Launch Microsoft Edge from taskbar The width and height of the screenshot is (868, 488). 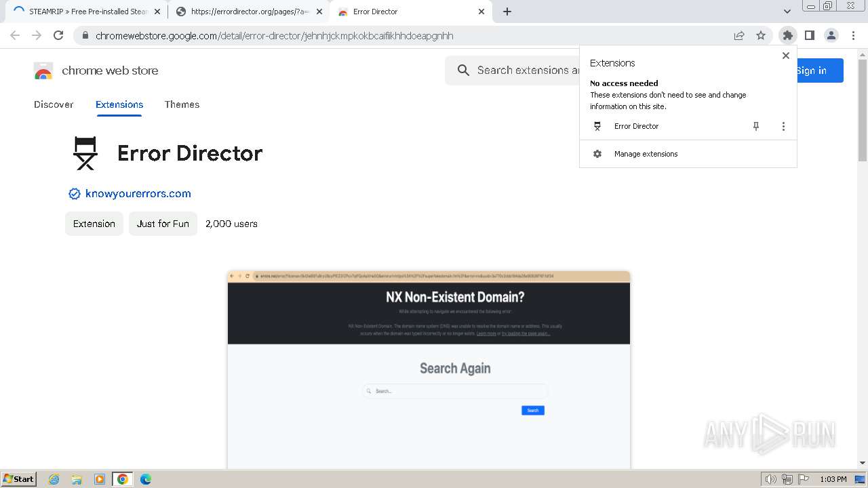146,479
